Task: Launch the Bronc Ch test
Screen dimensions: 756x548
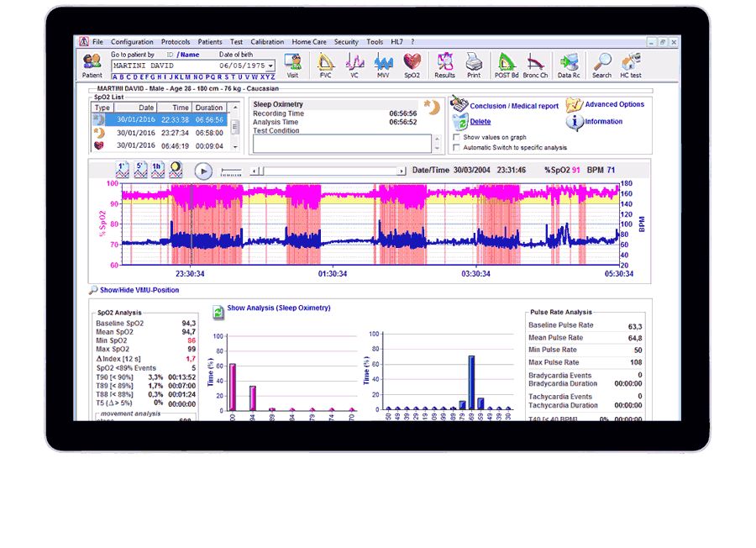Action: click(535, 62)
